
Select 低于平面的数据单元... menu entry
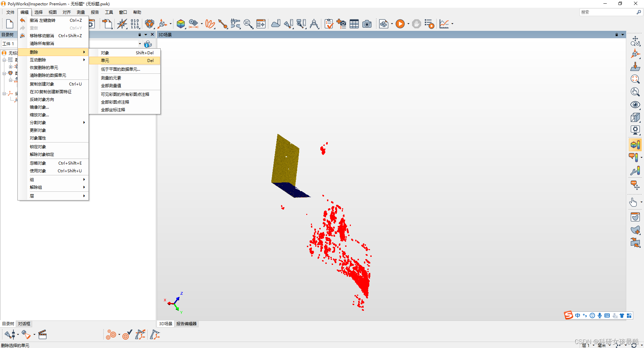(x=125, y=69)
